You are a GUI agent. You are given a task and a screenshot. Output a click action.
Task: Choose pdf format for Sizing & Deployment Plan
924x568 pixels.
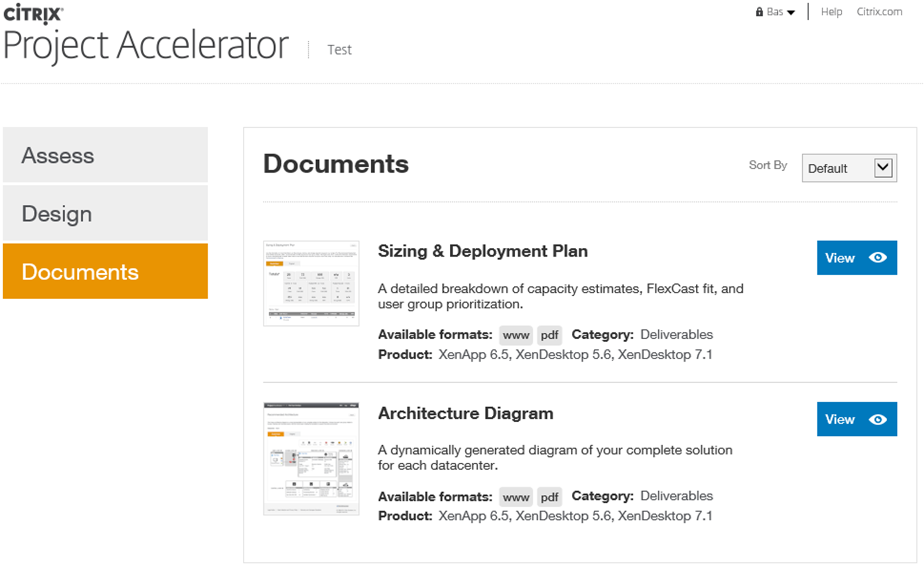[x=549, y=335]
